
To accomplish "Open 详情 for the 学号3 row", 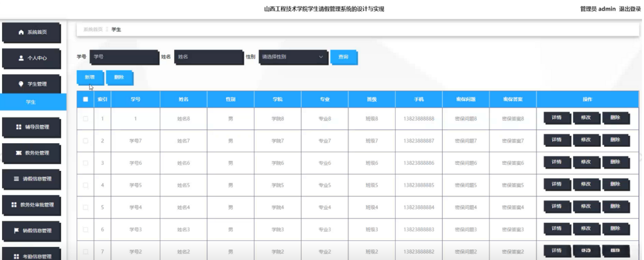I will pos(556,228).
